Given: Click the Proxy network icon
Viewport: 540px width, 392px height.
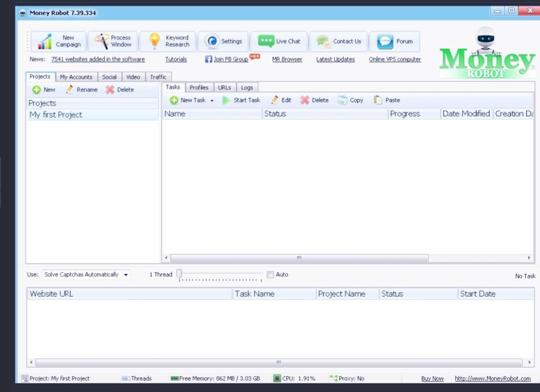Looking at the screenshot, I should click(333, 379).
